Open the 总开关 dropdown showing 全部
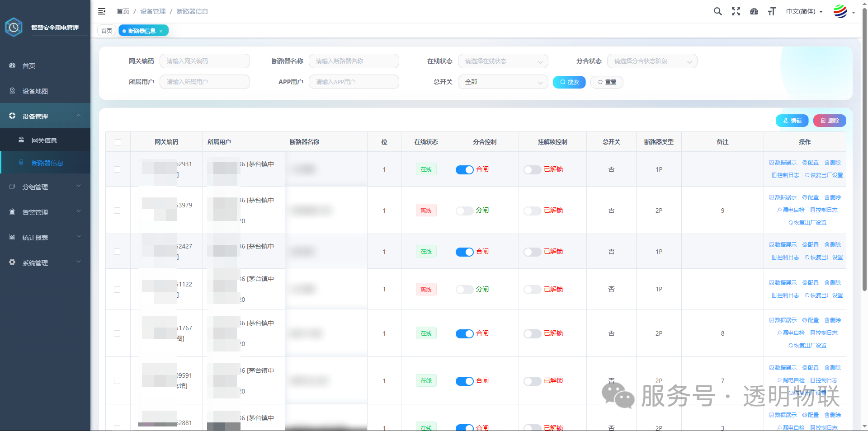 point(503,82)
